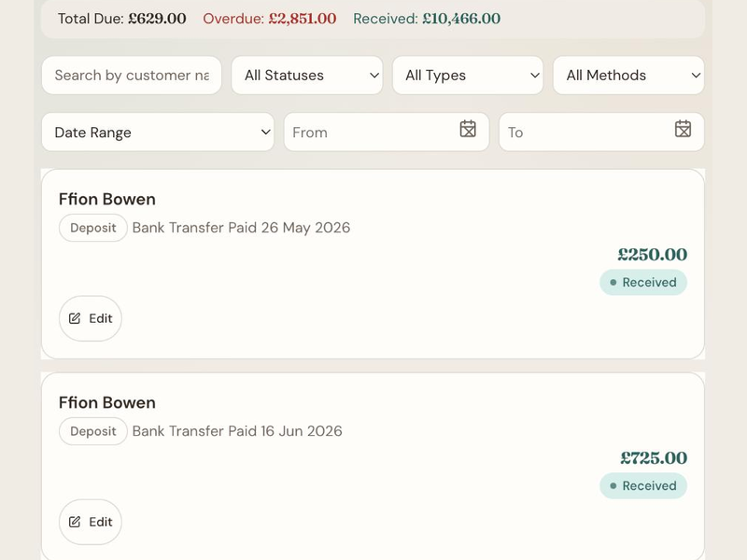
Task: Click the text Bank Transfer Paid 16 Jun 2026
Action: click(237, 431)
